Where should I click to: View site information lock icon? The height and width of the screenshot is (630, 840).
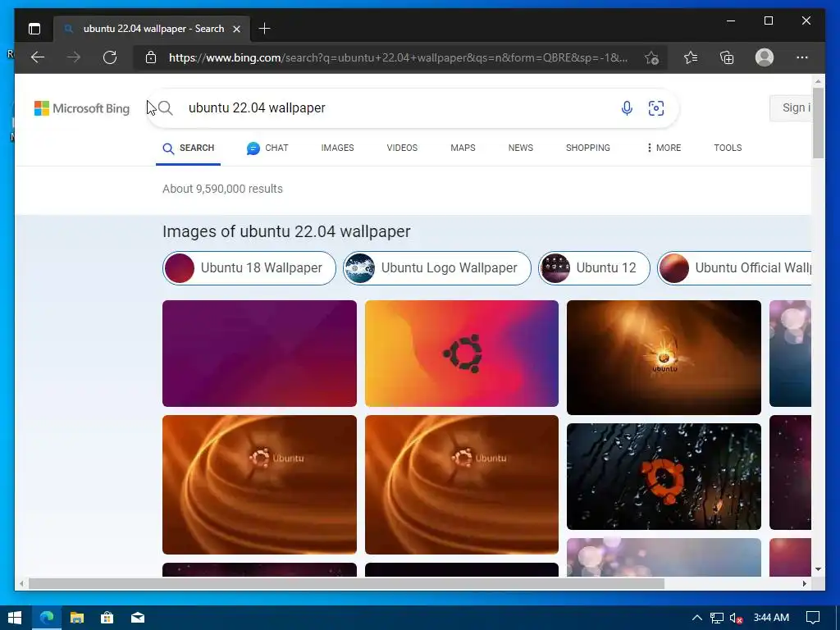click(x=151, y=57)
